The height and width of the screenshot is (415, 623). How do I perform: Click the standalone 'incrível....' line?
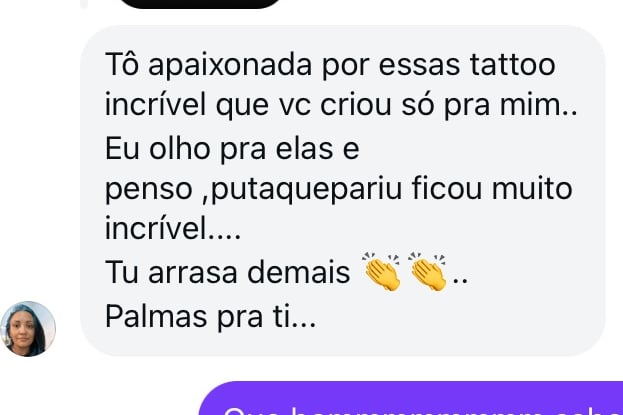coord(172,228)
